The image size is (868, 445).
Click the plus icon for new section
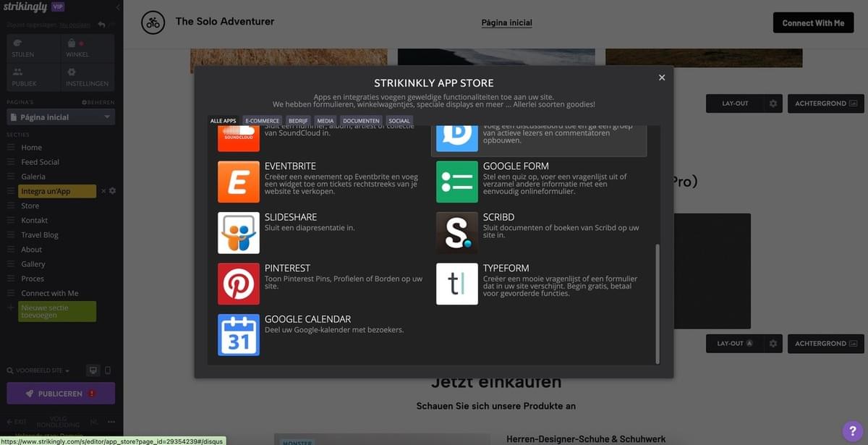point(10,308)
